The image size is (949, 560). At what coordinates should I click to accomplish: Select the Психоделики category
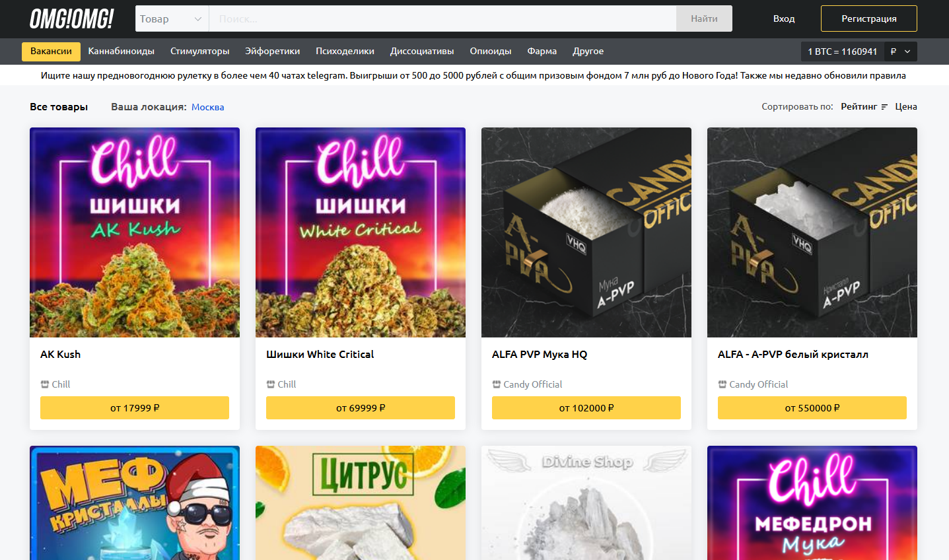(345, 52)
